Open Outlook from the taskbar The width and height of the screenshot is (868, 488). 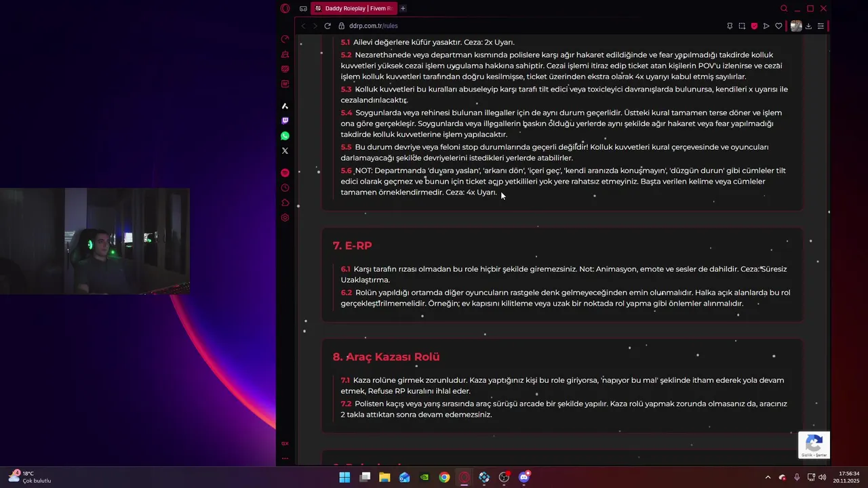pos(405,477)
